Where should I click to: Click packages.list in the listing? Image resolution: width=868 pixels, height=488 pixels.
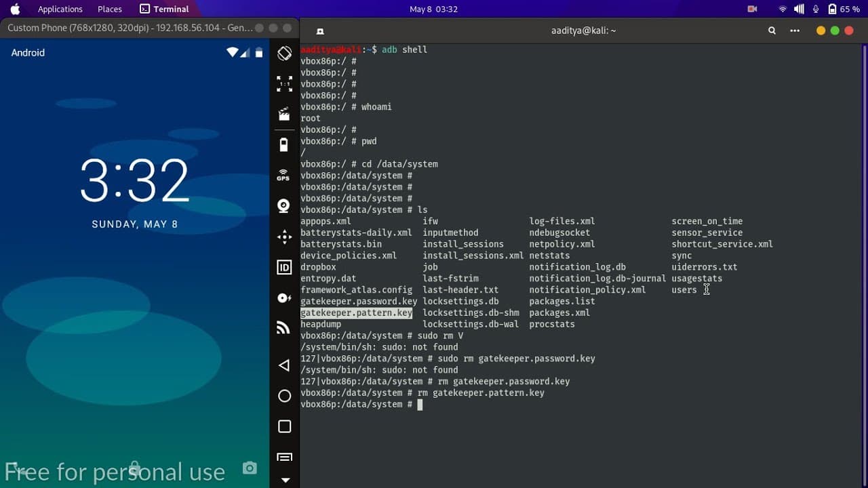click(562, 302)
